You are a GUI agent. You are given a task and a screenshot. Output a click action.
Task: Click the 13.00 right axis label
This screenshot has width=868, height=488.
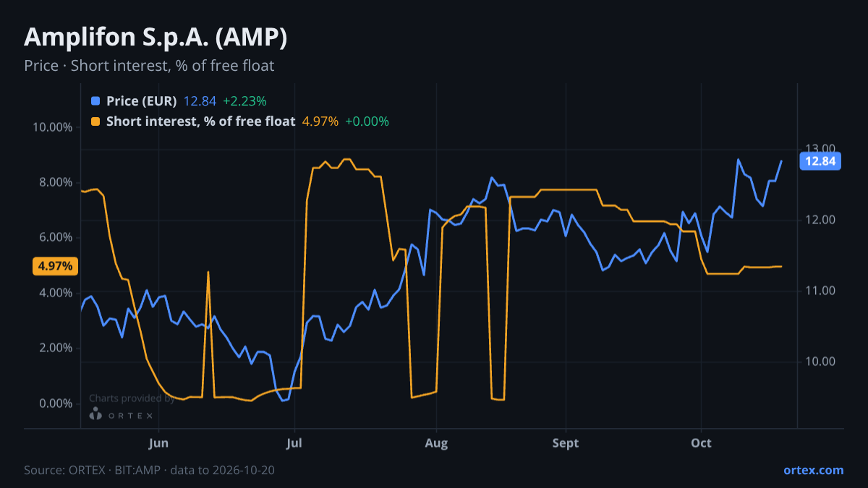pos(820,149)
